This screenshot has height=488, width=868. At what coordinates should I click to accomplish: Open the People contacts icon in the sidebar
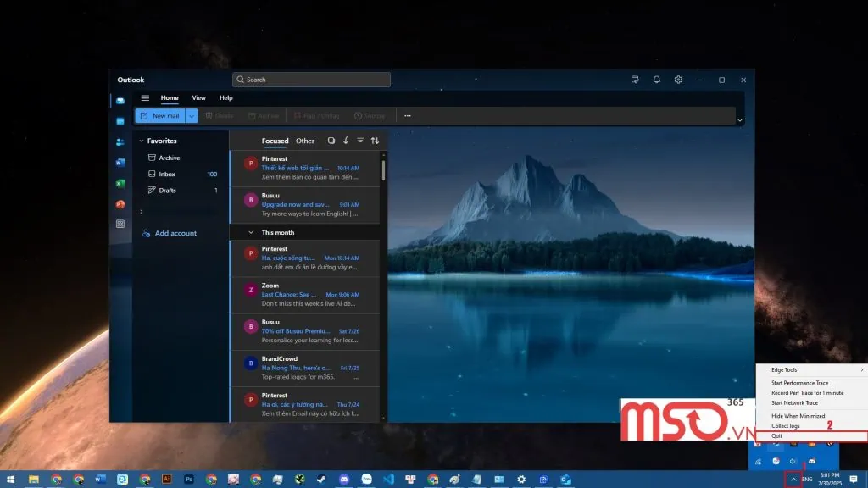(x=120, y=141)
